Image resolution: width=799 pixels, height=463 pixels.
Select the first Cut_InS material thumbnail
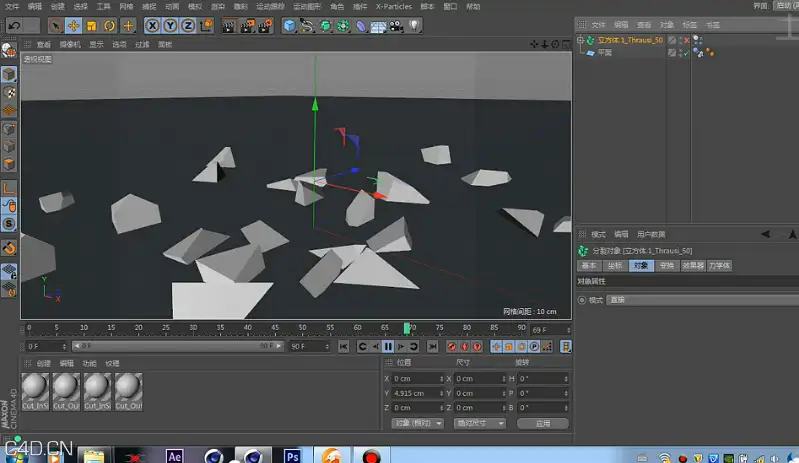(35, 391)
